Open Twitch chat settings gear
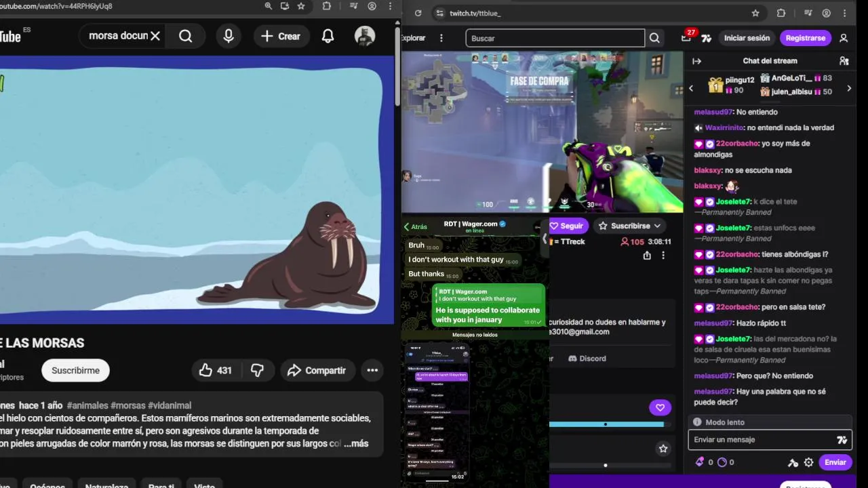Viewport: 868px width, 488px height. coord(808,462)
